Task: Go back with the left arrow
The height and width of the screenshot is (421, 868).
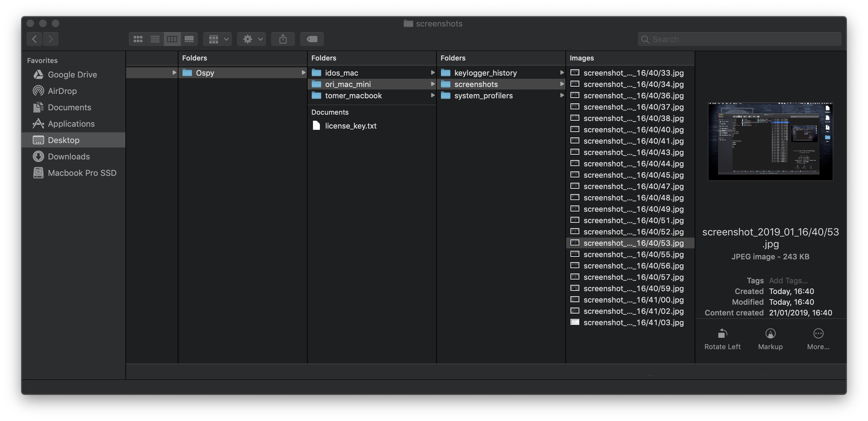Action: (x=34, y=39)
